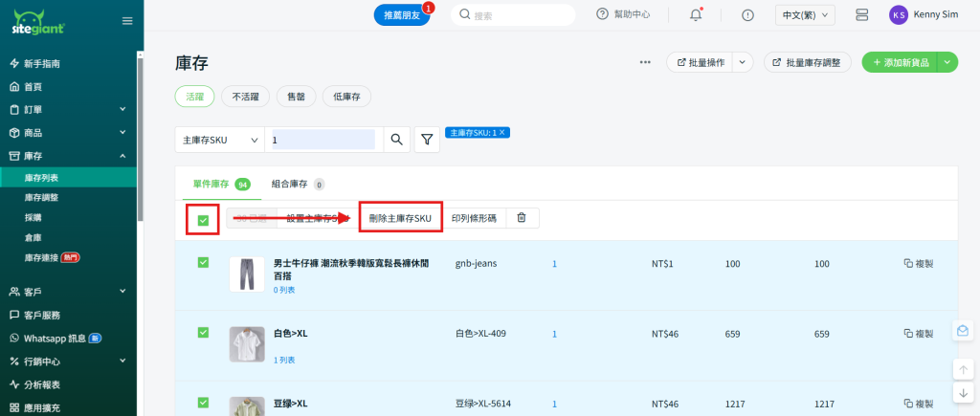Click the white shirt product thumbnail

(x=247, y=344)
